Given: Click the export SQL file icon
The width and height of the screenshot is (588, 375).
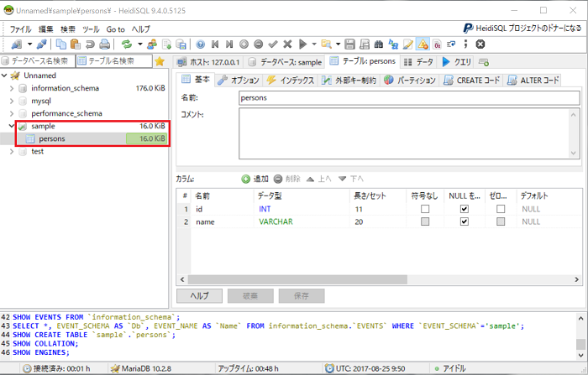Looking at the screenshot, I should coord(167,44).
